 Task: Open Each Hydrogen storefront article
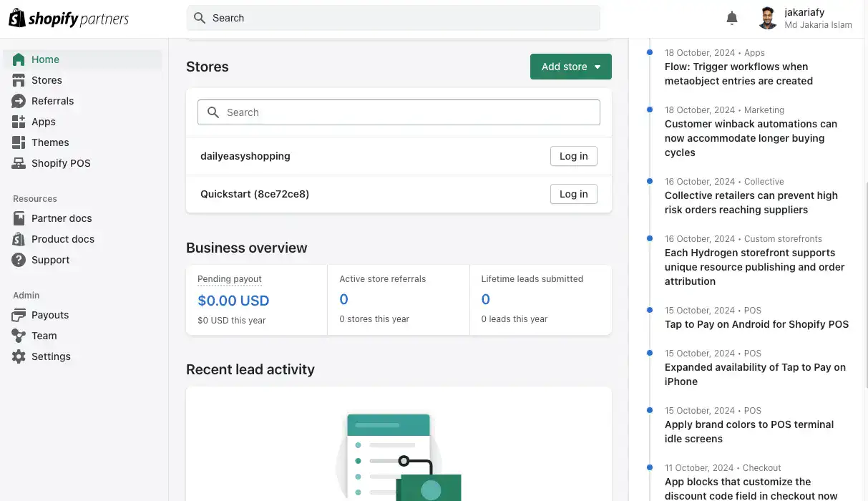click(x=754, y=267)
